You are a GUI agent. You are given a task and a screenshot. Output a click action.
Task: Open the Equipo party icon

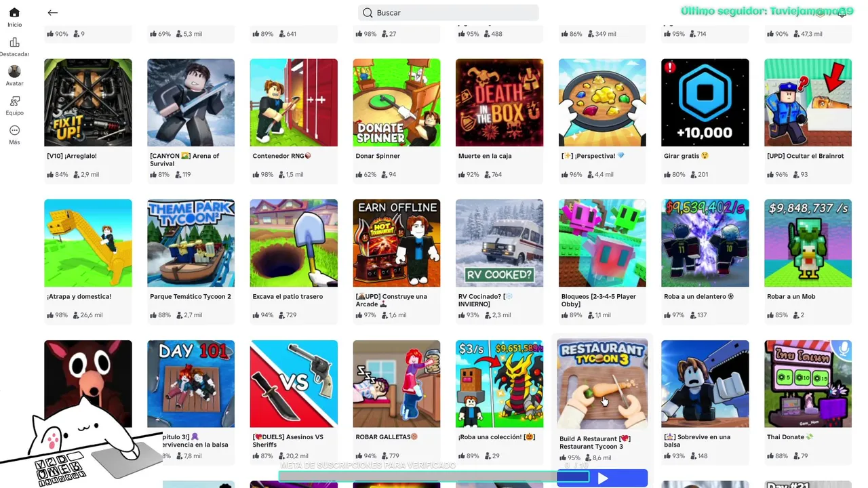point(14,101)
